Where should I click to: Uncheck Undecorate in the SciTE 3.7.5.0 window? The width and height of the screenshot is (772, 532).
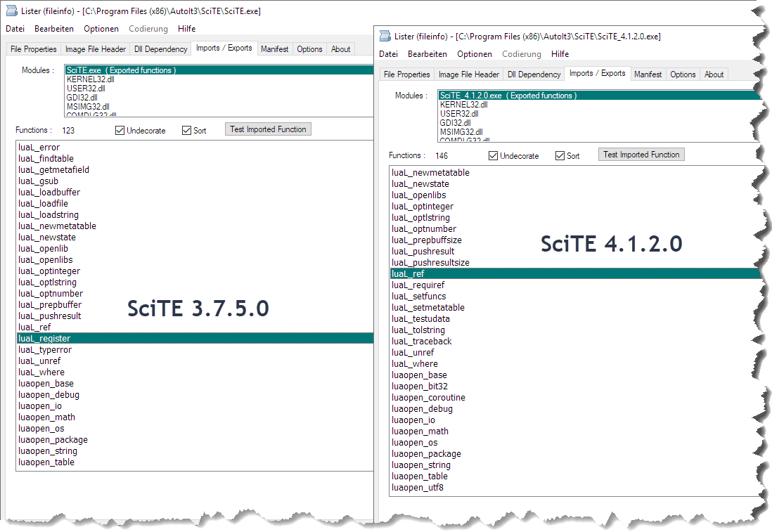[x=120, y=131]
